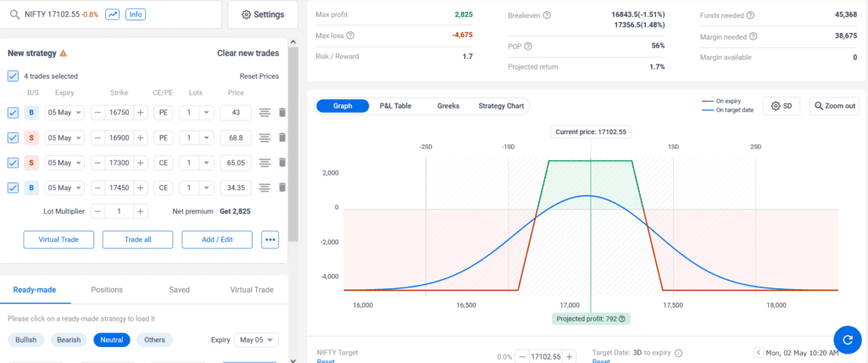Viewport: 868px width, 363px height.
Task: Decrease the 17300 strike with minus
Action: pos(97,162)
